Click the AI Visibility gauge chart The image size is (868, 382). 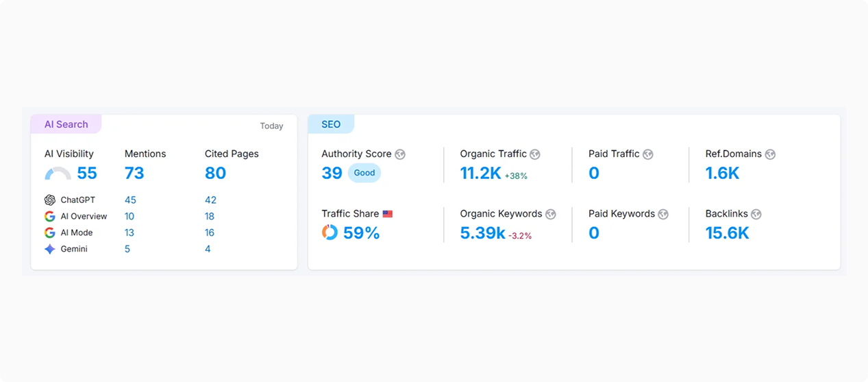pyautogui.click(x=58, y=174)
